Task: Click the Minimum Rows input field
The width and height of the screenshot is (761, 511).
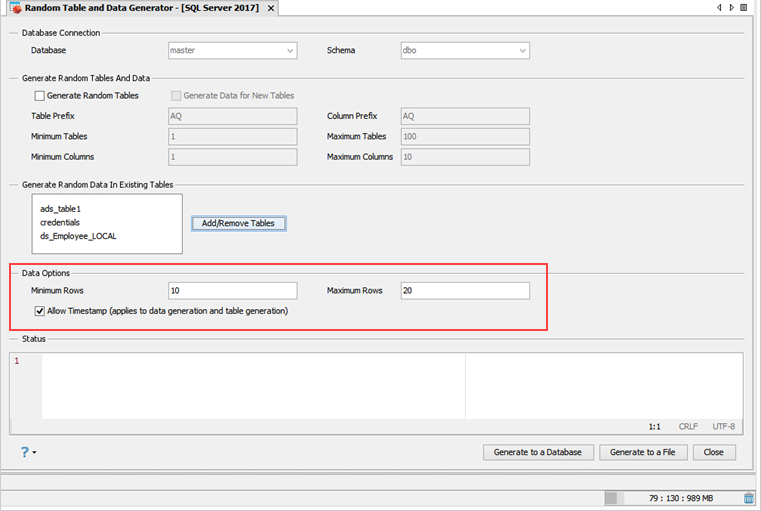Action: (x=232, y=291)
